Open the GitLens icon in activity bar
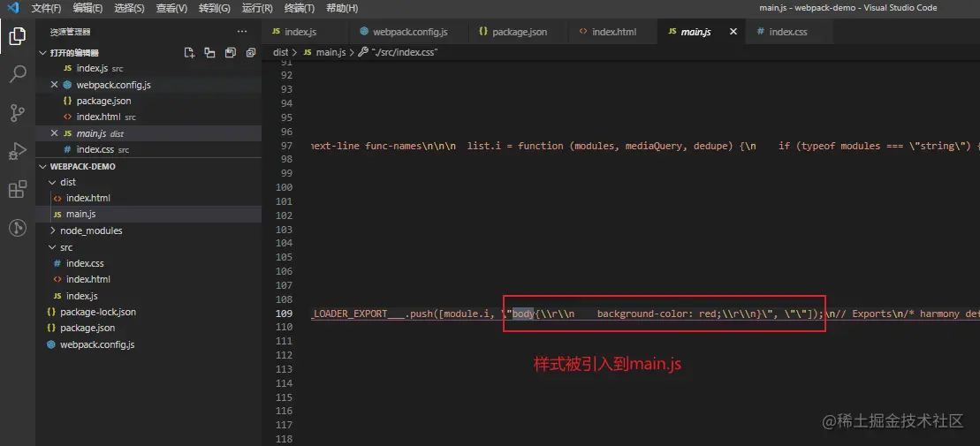 coord(18,227)
